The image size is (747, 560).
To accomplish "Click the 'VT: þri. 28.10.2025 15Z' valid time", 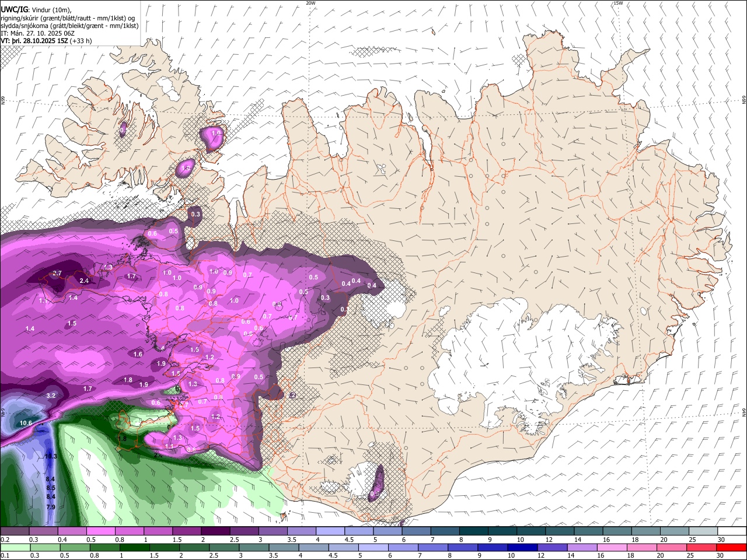I will pos(34,41).
